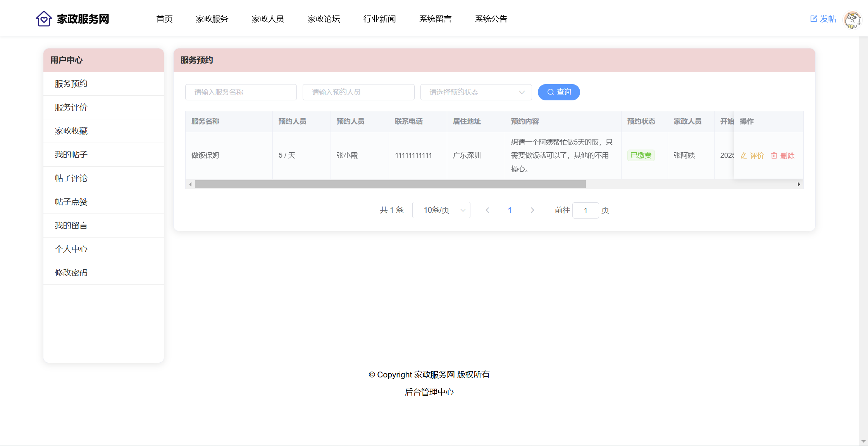This screenshot has width=868, height=446.
Task: Go to previous page arrow
Action: point(487,210)
